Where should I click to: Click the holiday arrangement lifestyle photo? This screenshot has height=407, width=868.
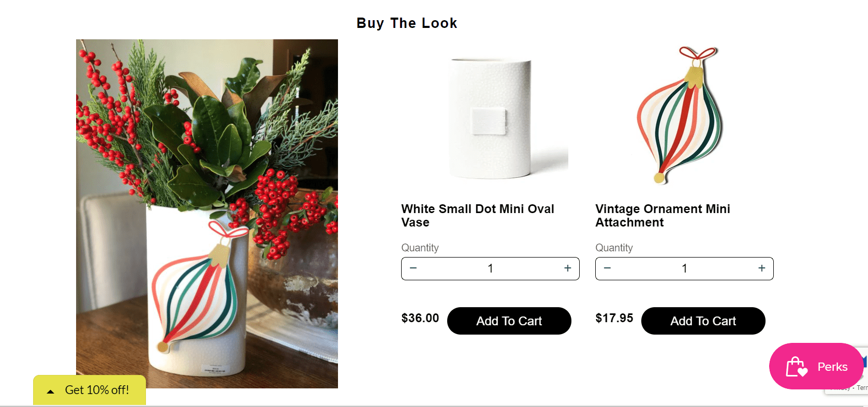pos(207,213)
